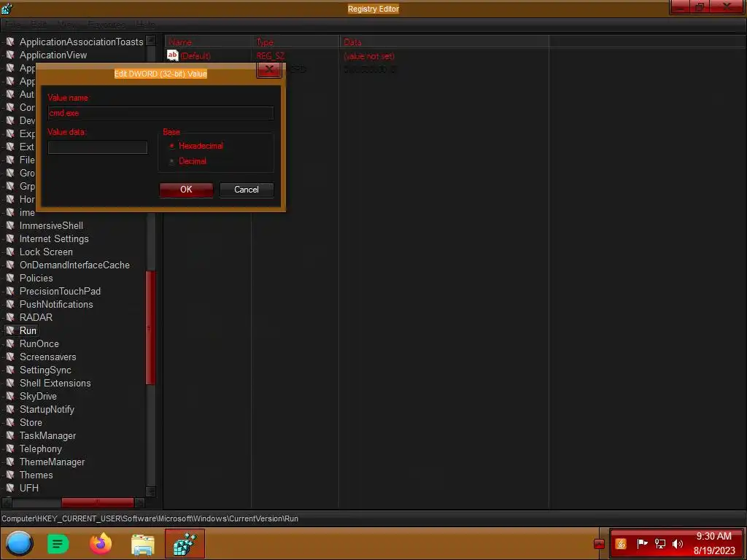This screenshot has width=747, height=560.
Task: Click the key icon beside RunOnce
Action: (10, 344)
